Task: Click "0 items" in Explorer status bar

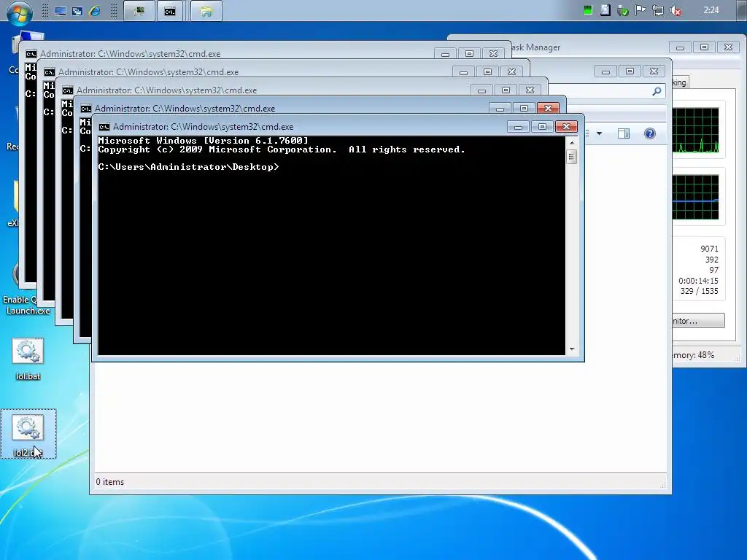Action: click(x=110, y=482)
